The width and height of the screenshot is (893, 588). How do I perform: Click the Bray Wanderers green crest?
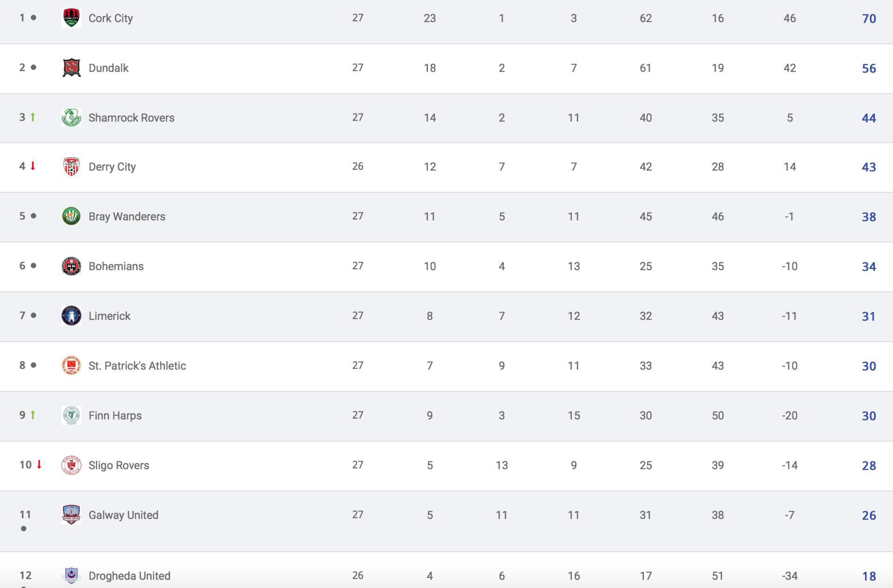(71, 216)
